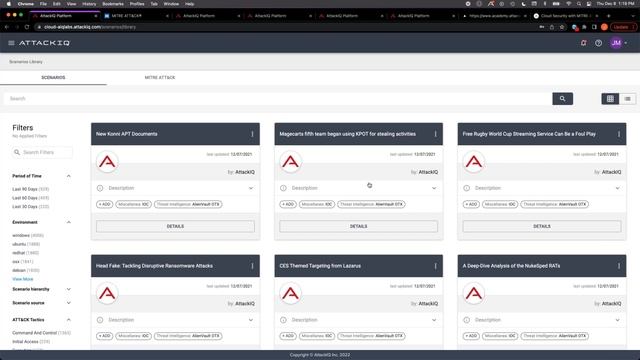This screenshot has height=360, width=640.
Task: Open options menu for NukeSped RATs card
Action: click(619, 266)
